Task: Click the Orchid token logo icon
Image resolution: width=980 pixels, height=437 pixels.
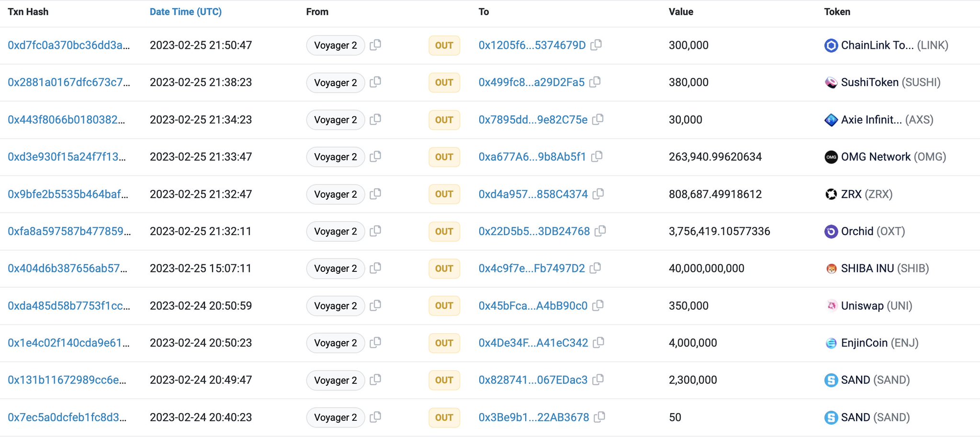Action: (x=831, y=232)
